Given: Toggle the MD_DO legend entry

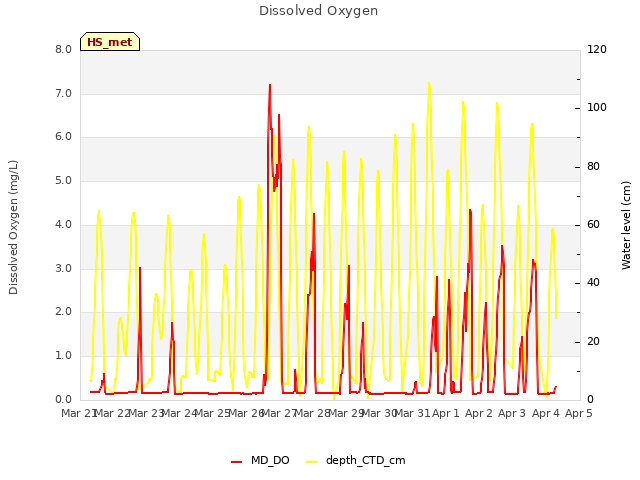Looking at the screenshot, I should click(x=260, y=460).
